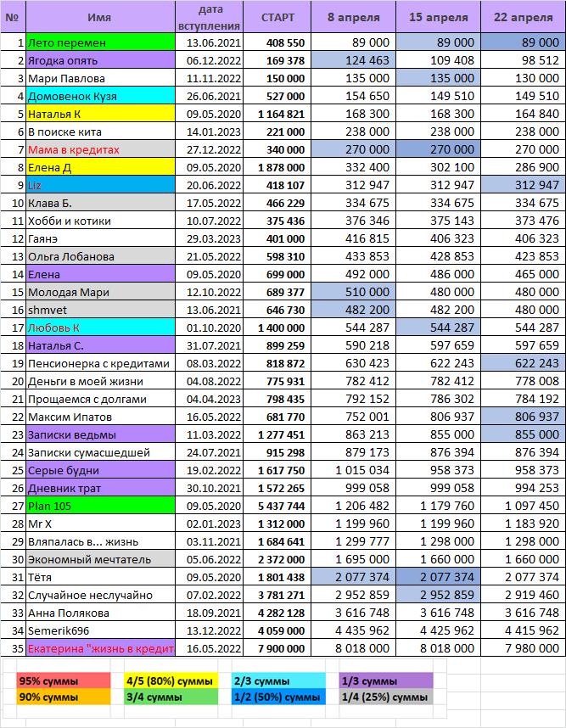Select the 'Semerik696' cell
566x728 pixels.
pos(100,630)
